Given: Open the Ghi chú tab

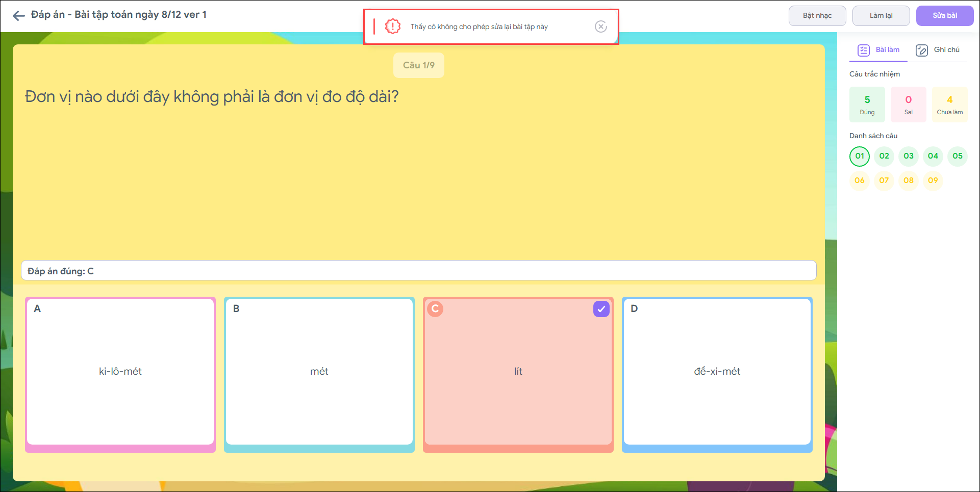Looking at the screenshot, I should (938, 50).
